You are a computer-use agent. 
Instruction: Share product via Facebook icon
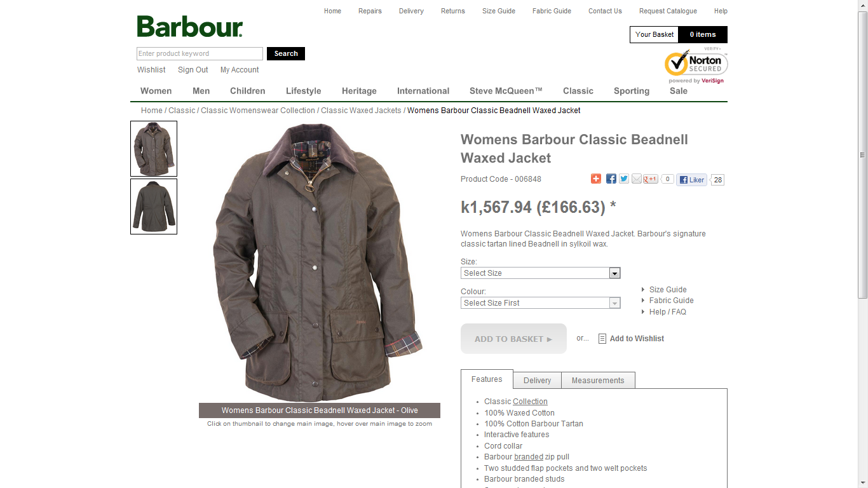tap(611, 179)
